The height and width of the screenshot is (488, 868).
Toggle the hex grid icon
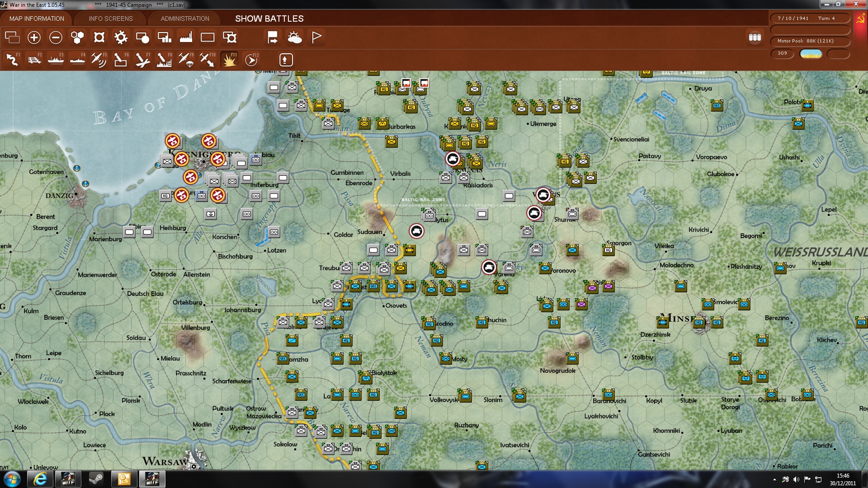[x=77, y=38]
